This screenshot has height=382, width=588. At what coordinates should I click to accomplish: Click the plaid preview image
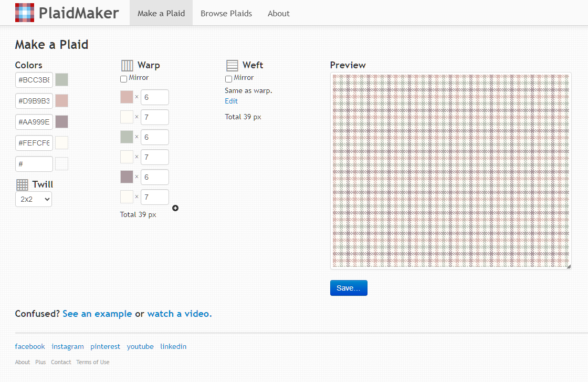tap(451, 171)
